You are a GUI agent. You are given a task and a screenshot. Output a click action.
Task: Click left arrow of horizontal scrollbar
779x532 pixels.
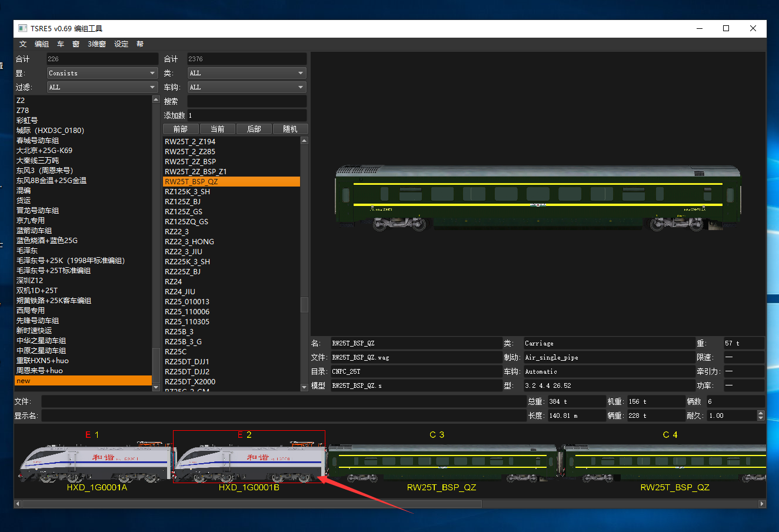pos(18,504)
